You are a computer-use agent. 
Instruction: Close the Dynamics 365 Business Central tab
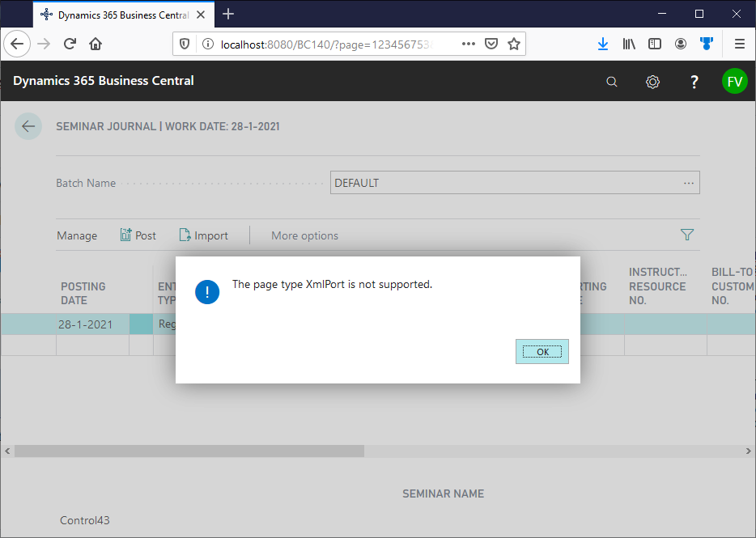201,15
